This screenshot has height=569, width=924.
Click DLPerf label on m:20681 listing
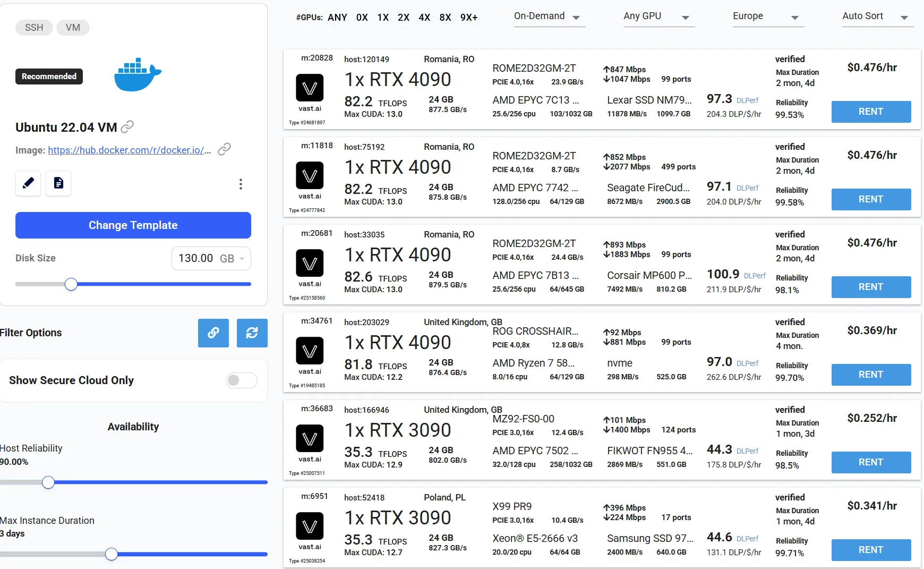pos(755,276)
